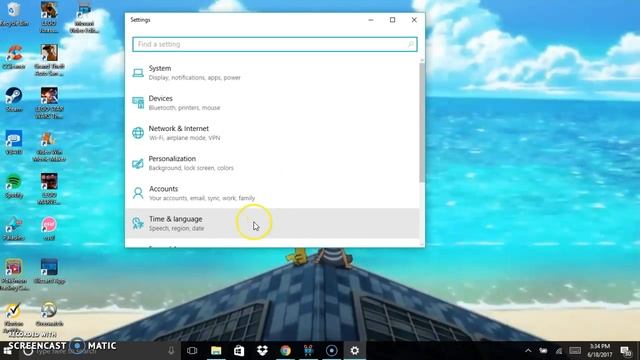Select the 'Background, lock screen, colors' subtitle
640x360 pixels.
[x=191, y=168]
